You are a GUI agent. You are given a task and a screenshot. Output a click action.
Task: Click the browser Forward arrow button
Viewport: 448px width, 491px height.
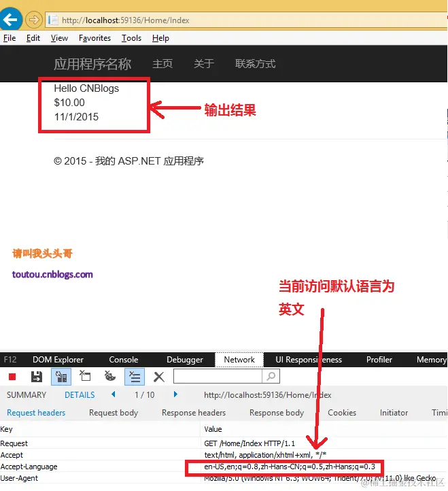(34, 20)
